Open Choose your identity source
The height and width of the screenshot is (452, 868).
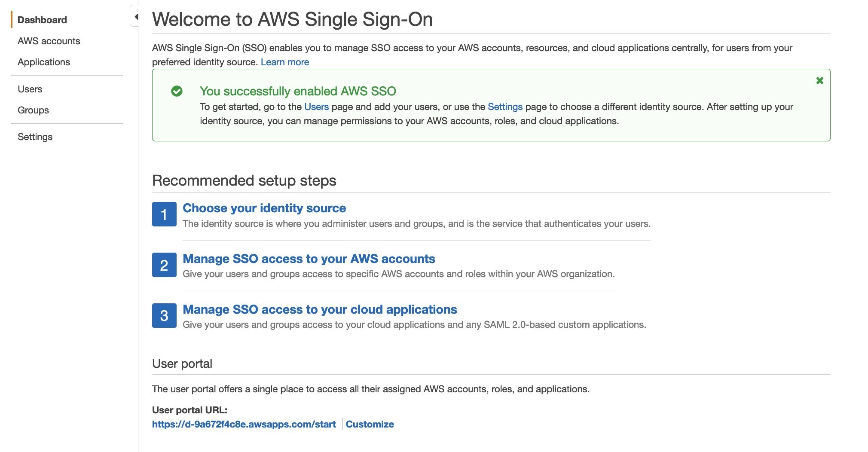point(264,208)
